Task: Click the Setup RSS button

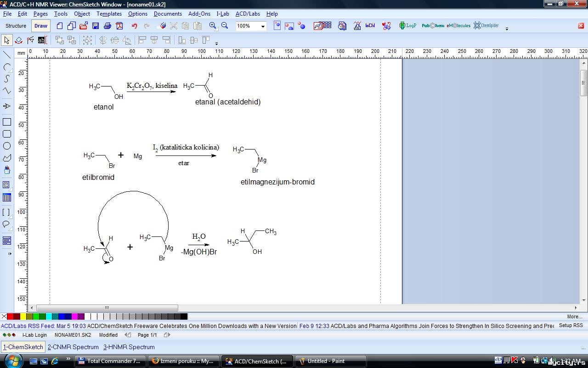Action: (x=571, y=326)
